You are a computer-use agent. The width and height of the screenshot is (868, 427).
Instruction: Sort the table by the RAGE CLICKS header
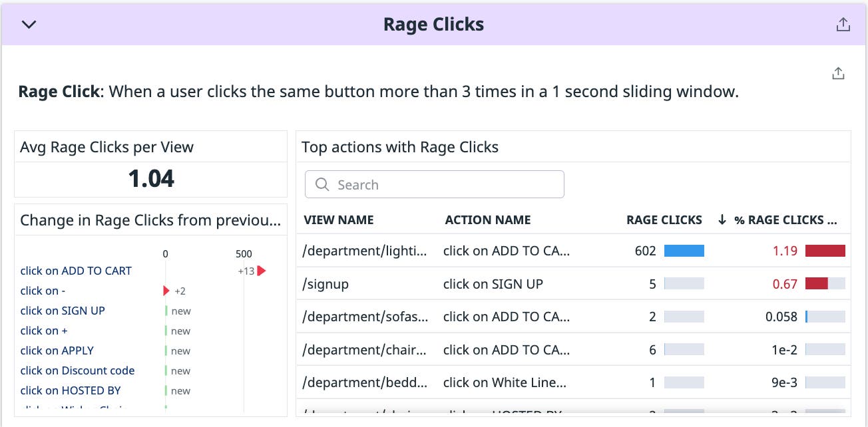pos(664,219)
